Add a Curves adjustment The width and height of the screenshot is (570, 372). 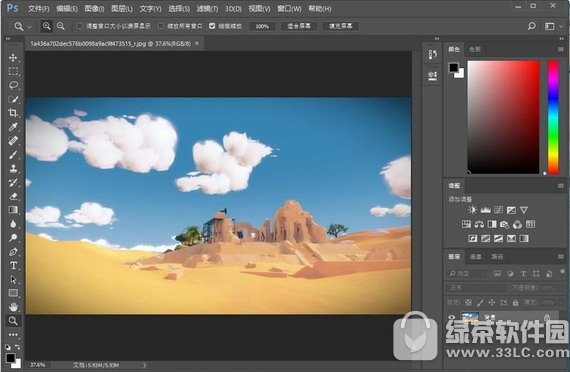coord(498,210)
